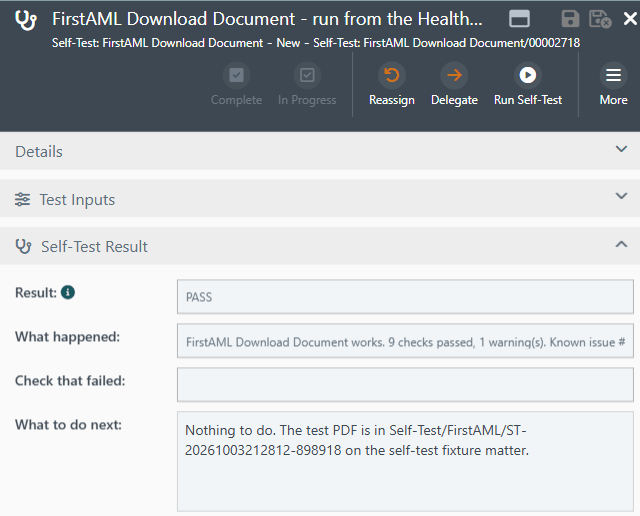Click the FirstAML Download Document title
This screenshot has height=516, width=640.
click(267, 19)
